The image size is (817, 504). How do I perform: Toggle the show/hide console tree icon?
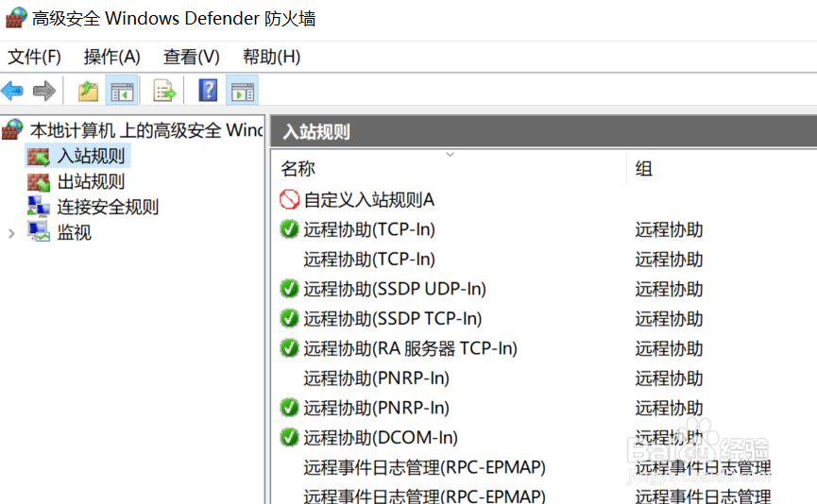122,92
